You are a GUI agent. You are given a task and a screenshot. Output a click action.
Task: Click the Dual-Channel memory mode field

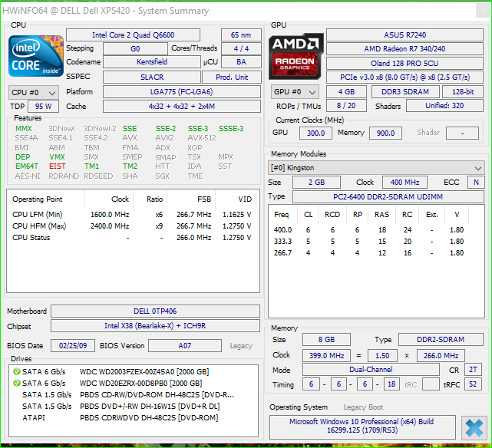click(x=371, y=370)
